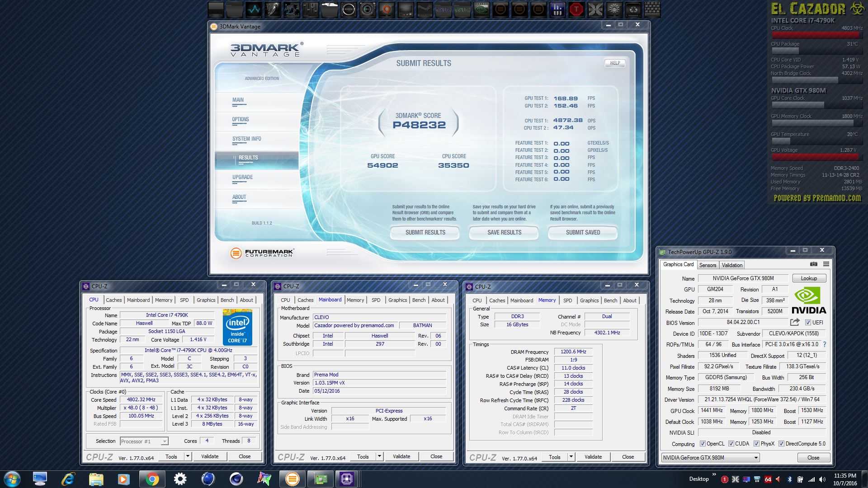Screen dimensions: 868x488
Task: Toggle the UEFI checkbox in GPU-Z
Action: click(x=808, y=323)
